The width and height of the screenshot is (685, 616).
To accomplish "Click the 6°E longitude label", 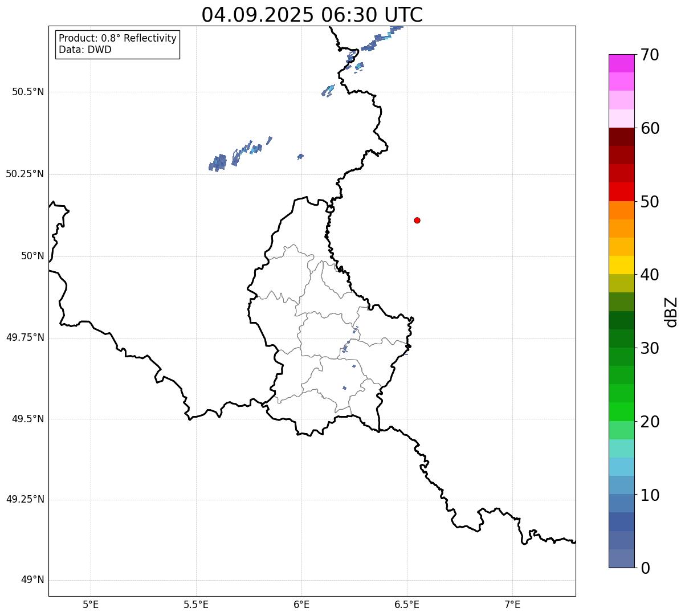I will (301, 604).
